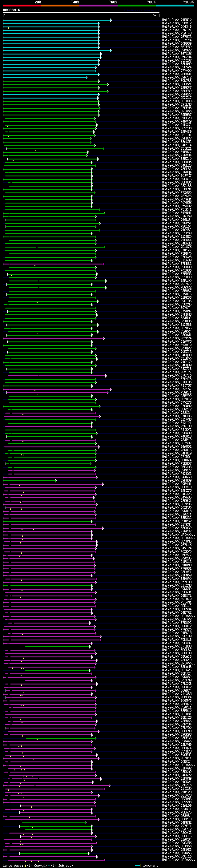This screenshot has height=868, width=197.
Task: Open UniRef100_Q9M9Z2 hit label
Action: click(x=177, y=50)
